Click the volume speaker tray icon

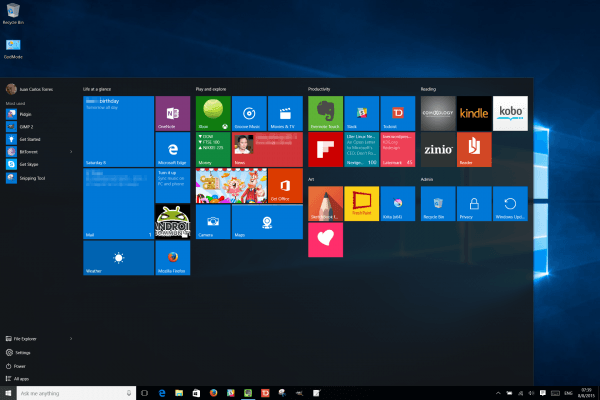(531, 393)
